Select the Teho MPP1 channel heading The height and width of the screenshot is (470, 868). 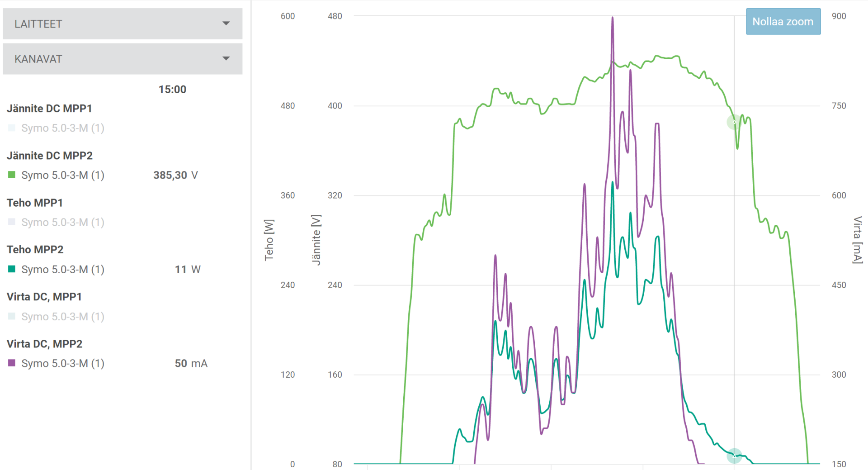35,203
